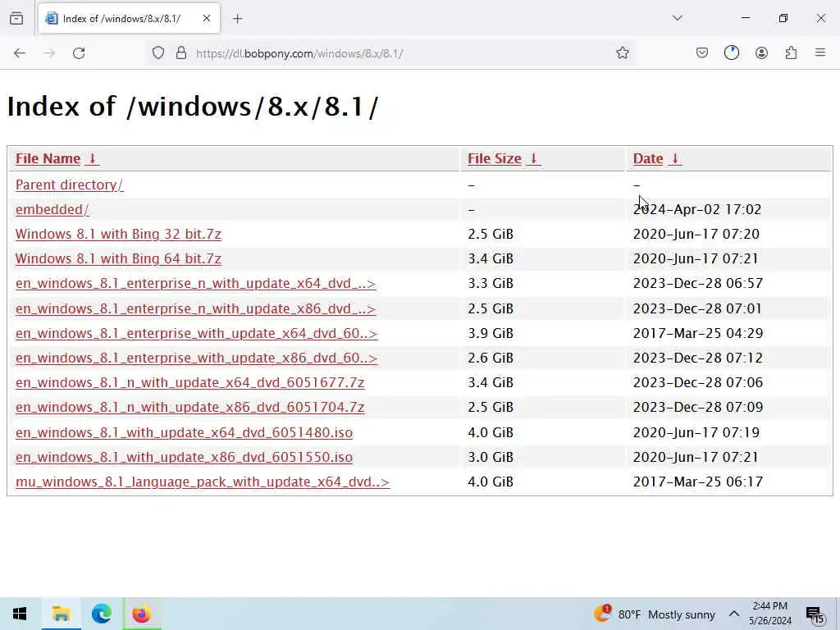Click the date 2023-Dec-28 07:12
Screen dimensions: 840x630
698,358
